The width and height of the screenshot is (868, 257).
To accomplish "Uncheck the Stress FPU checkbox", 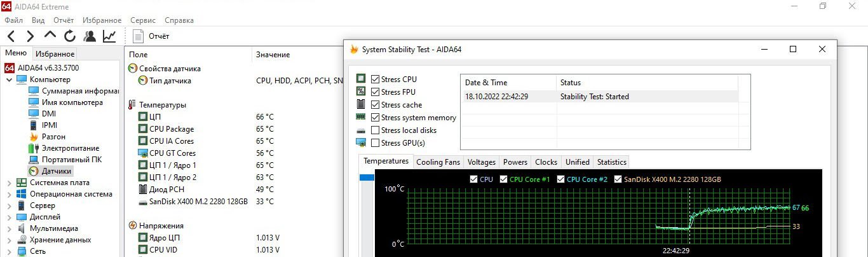I will click(x=376, y=92).
